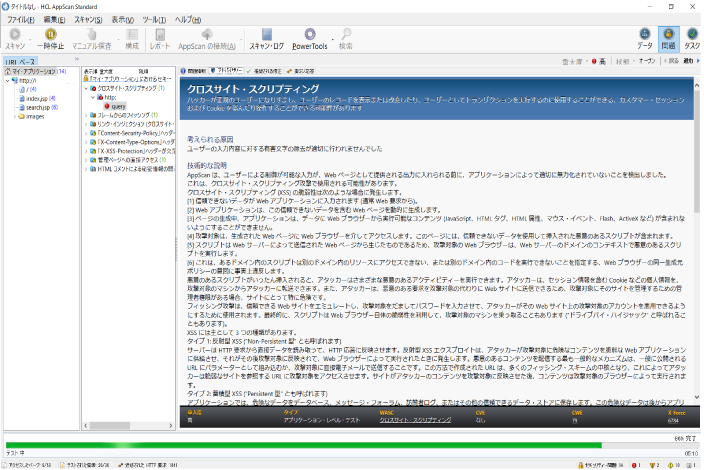Open the Edit (編集) menu

[54, 20]
